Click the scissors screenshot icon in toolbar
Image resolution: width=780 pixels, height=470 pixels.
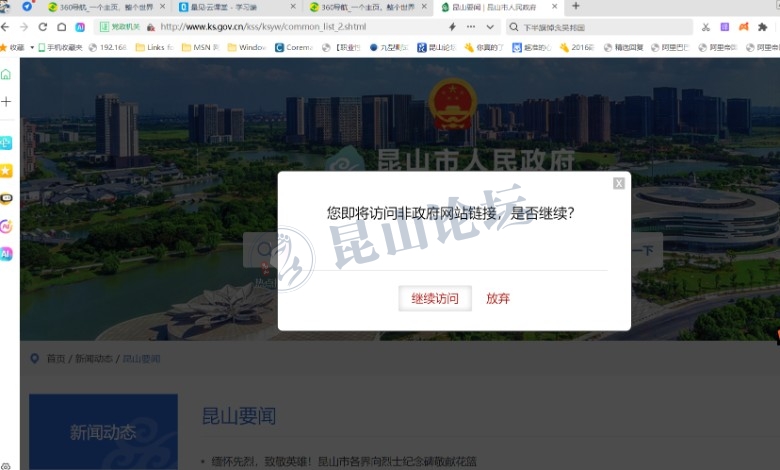point(706,27)
